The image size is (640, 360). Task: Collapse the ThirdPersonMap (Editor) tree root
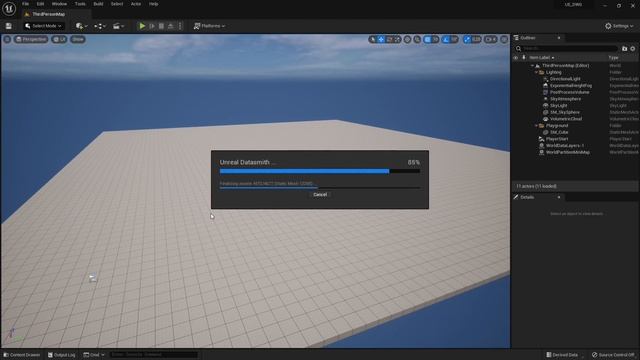coord(532,66)
